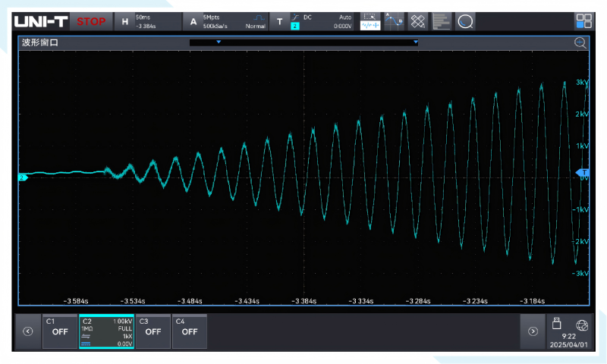Screen dimensions: 607x364
Task: Click the zoom out magnifier icon
Action: pos(580,43)
